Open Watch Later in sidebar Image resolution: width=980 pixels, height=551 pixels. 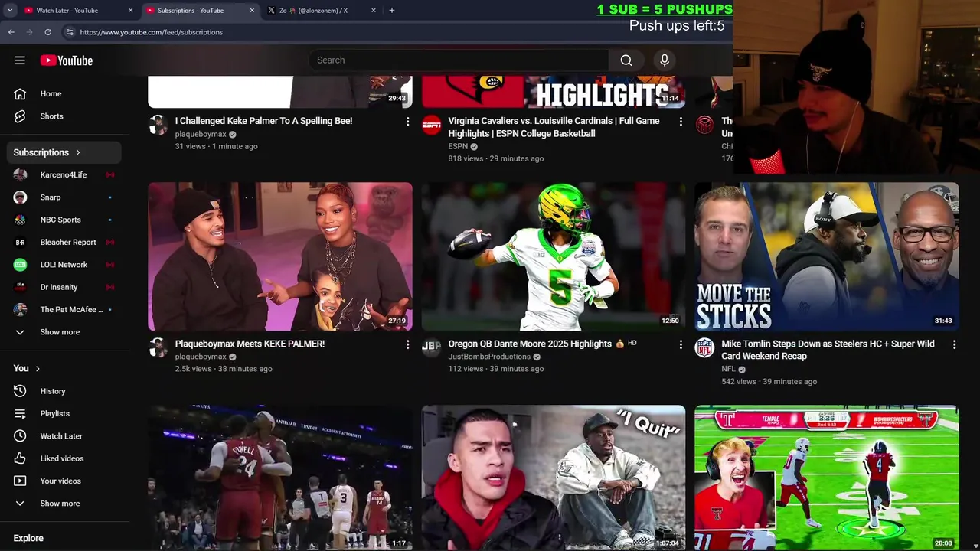pos(64,436)
